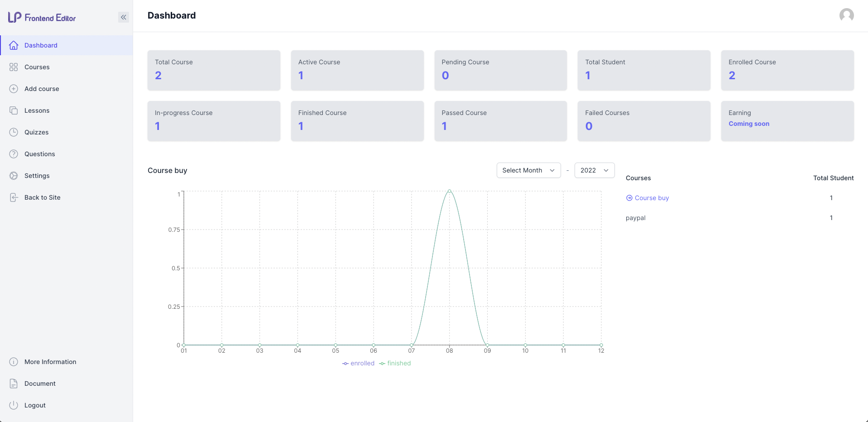
Task: Click the Passed Course stat card
Action: 500,121
